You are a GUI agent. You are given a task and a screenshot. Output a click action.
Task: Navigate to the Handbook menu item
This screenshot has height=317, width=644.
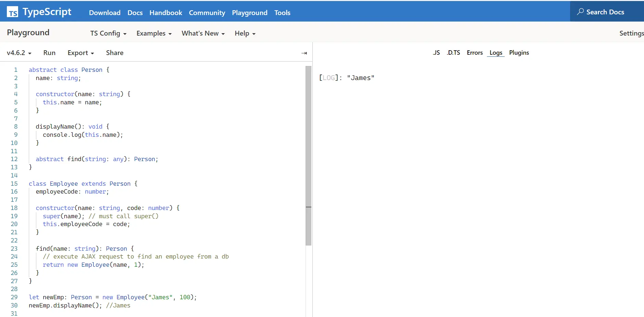pos(166,13)
